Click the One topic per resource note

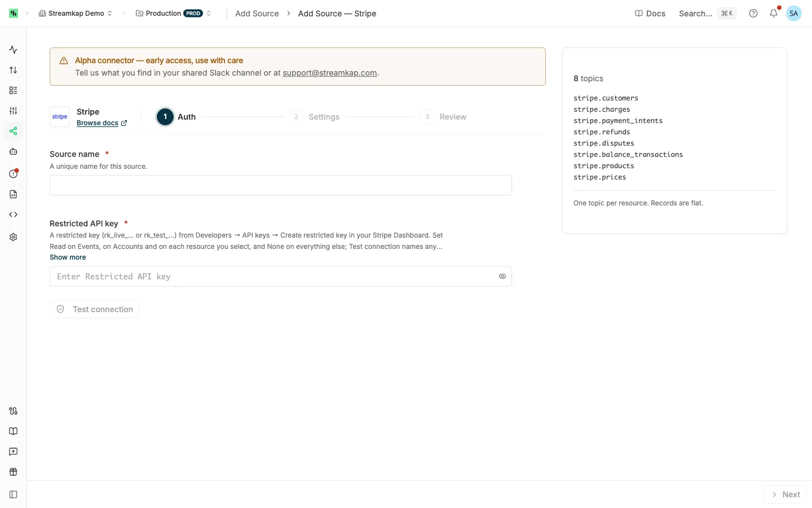(x=638, y=203)
